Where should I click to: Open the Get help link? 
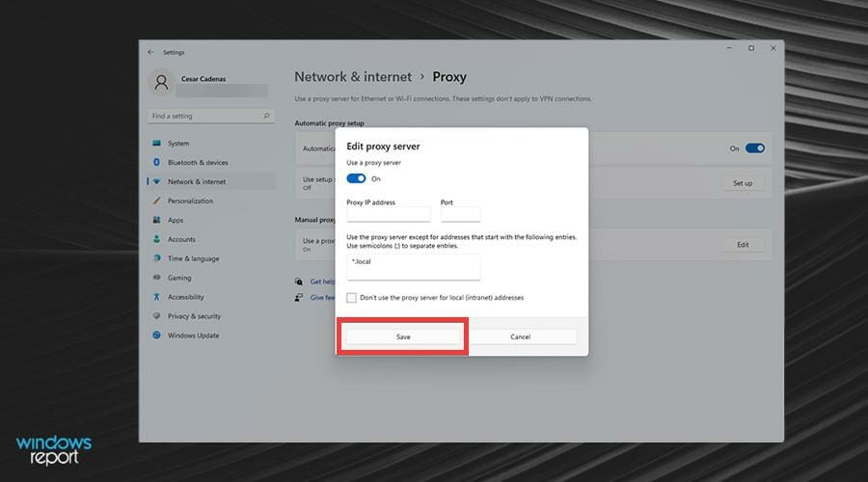(x=322, y=281)
